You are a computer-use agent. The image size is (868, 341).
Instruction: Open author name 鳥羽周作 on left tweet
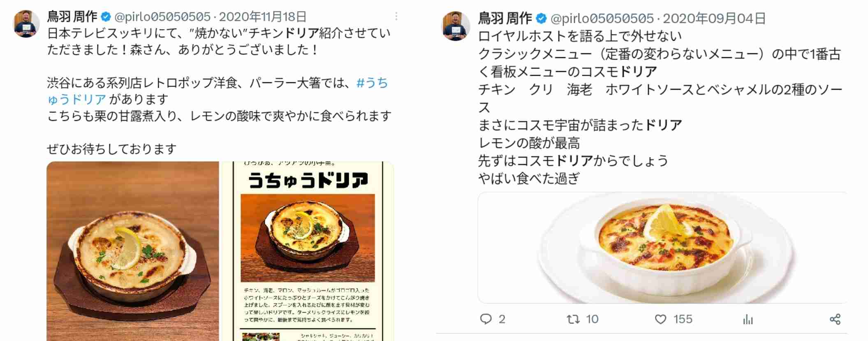click(x=72, y=17)
